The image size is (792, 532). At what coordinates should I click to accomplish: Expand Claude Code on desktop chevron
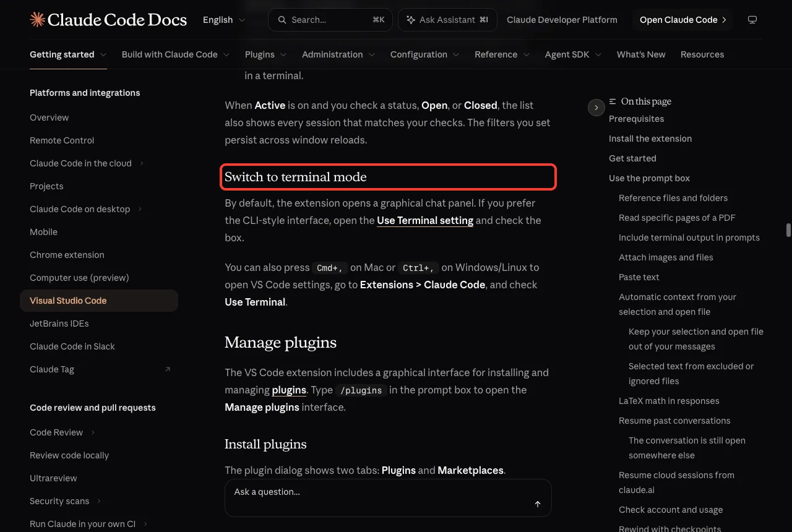pyautogui.click(x=140, y=209)
